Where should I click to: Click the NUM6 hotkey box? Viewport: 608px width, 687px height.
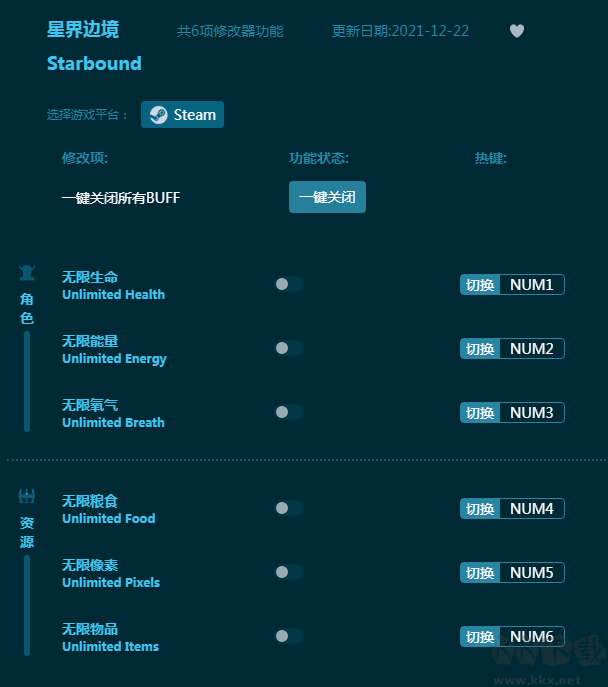click(x=531, y=637)
